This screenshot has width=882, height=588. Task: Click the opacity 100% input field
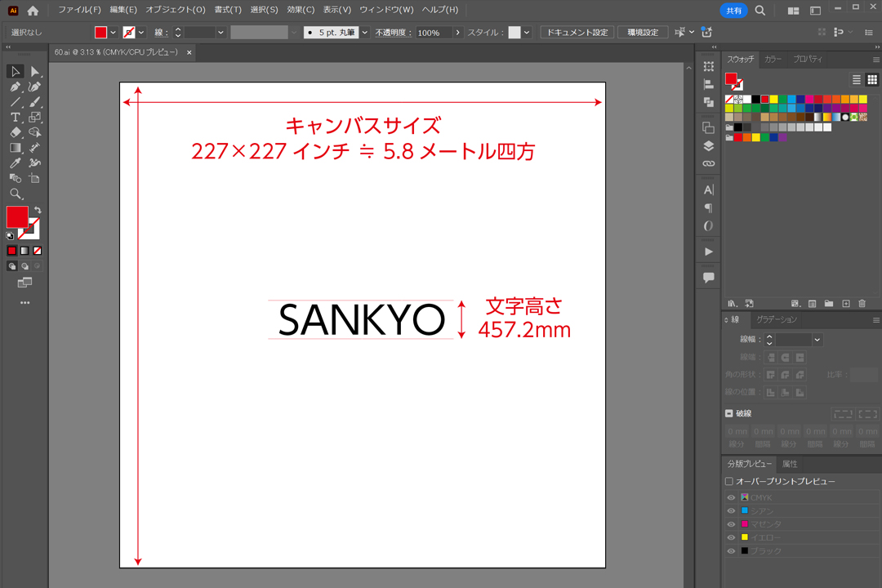coord(434,33)
